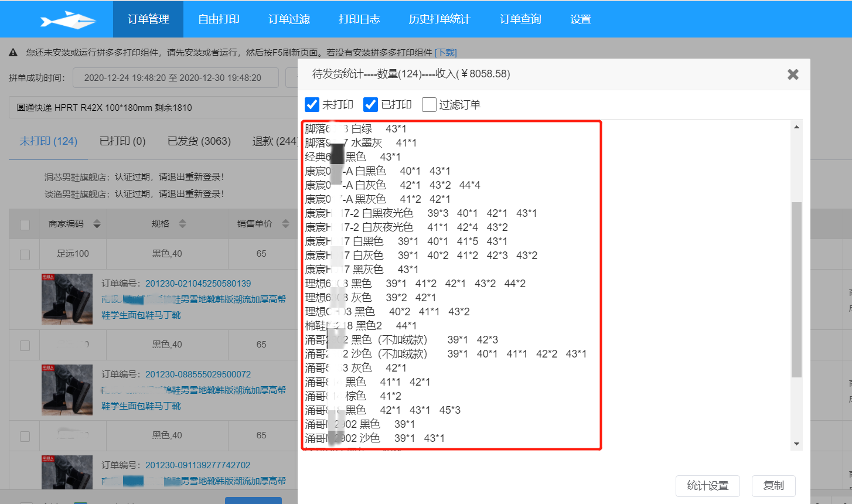Switch to the 已发货 (3063) tab
The width and height of the screenshot is (852, 504).
pyautogui.click(x=199, y=141)
